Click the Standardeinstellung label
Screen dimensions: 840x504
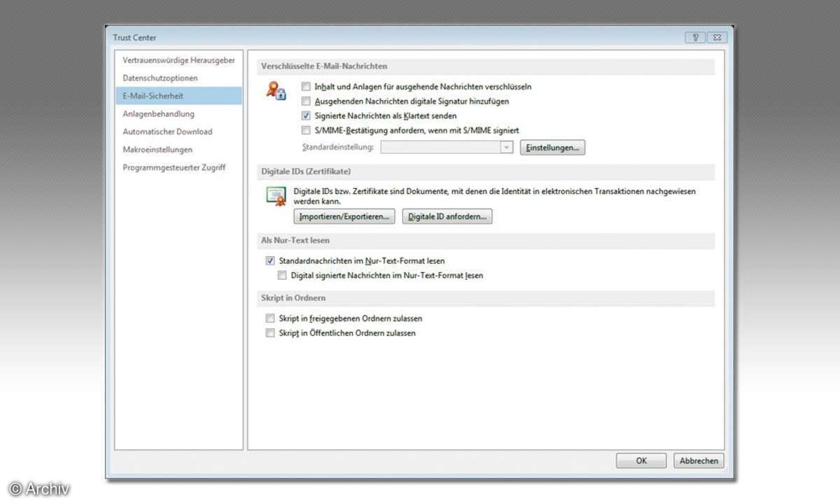click(x=337, y=148)
